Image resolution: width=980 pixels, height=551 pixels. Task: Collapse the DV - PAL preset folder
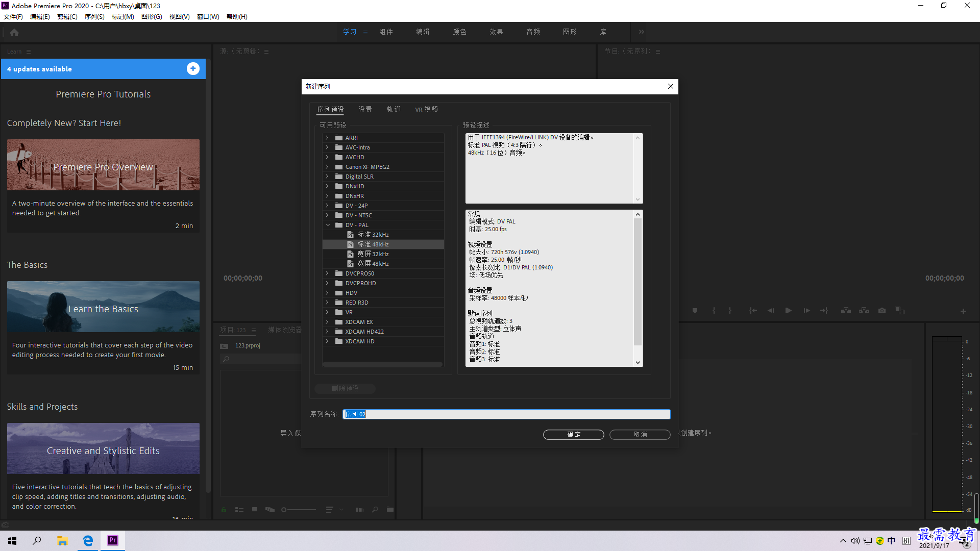point(327,225)
